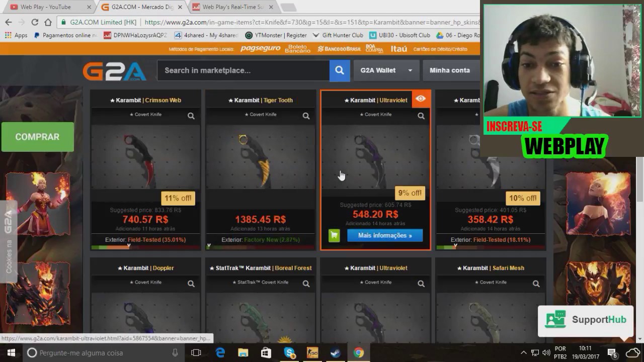Click the 11% off! discount badge

(x=178, y=198)
